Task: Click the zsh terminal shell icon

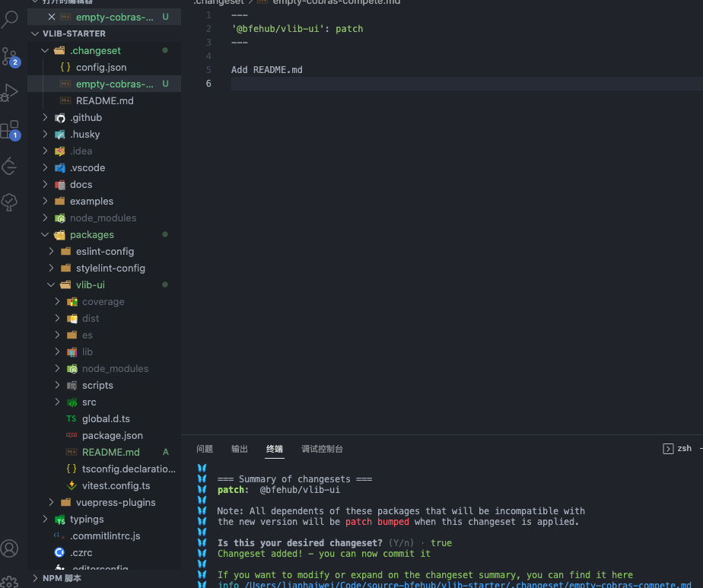Action: [667, 449]
